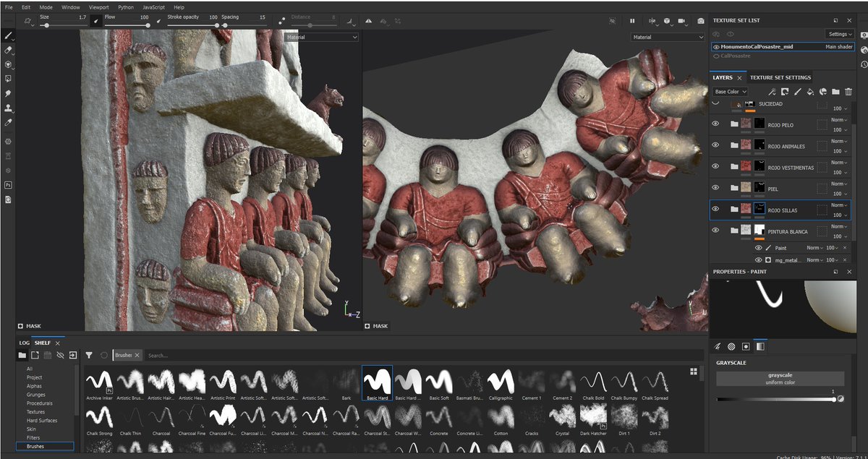Remove the Brushes filter tag in shelf search
The width and height of the screenshot is (868, 459).
137,356
